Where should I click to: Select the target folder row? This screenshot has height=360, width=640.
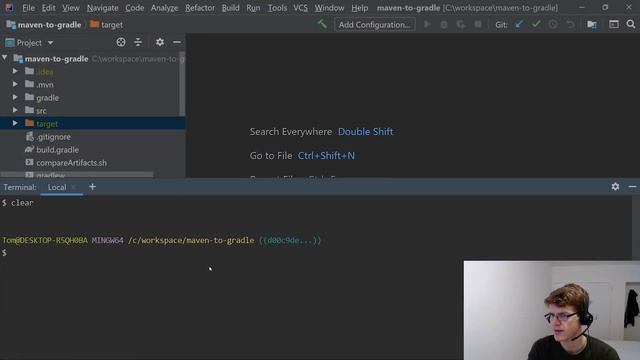92,123
